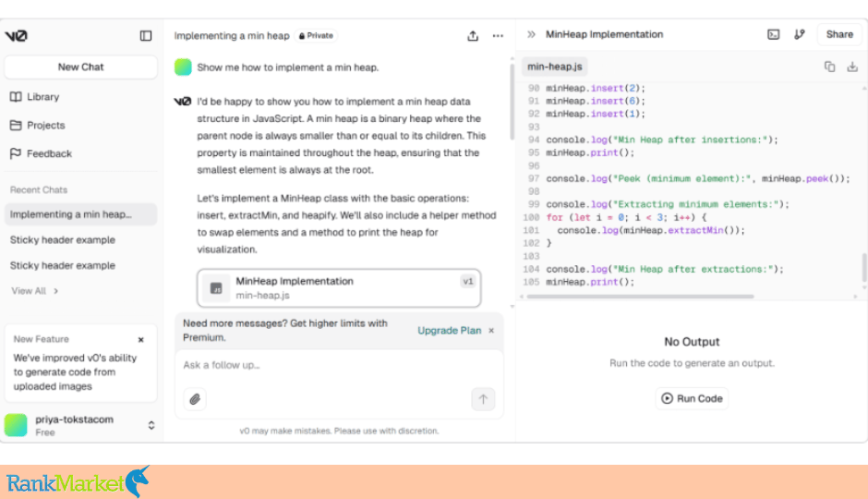Viewport: 868px width, 499px height.
Task: Expand View All recent chats
Action: 34,291
